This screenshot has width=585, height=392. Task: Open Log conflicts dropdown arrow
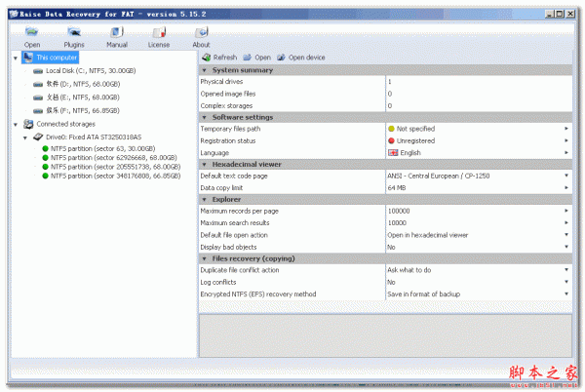point(566,282)
